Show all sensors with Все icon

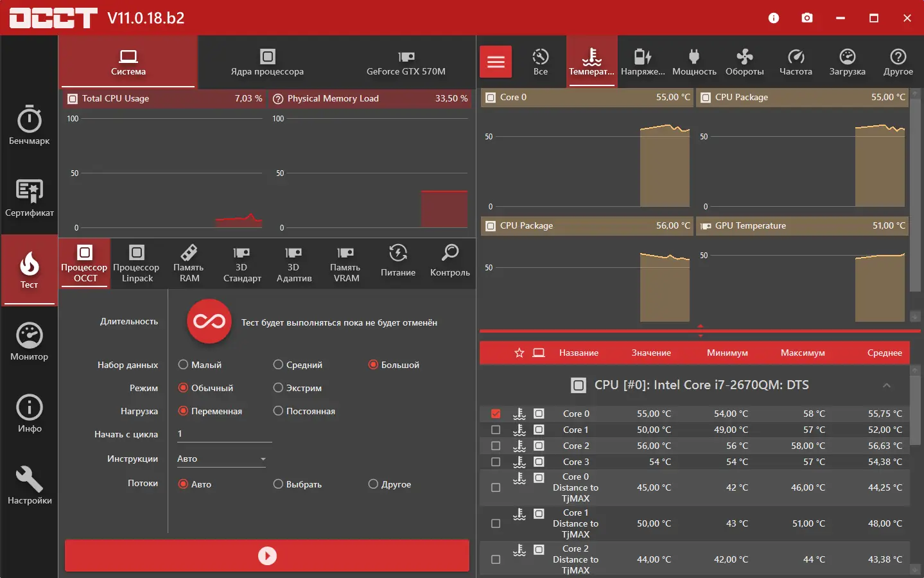click(541, 62)
